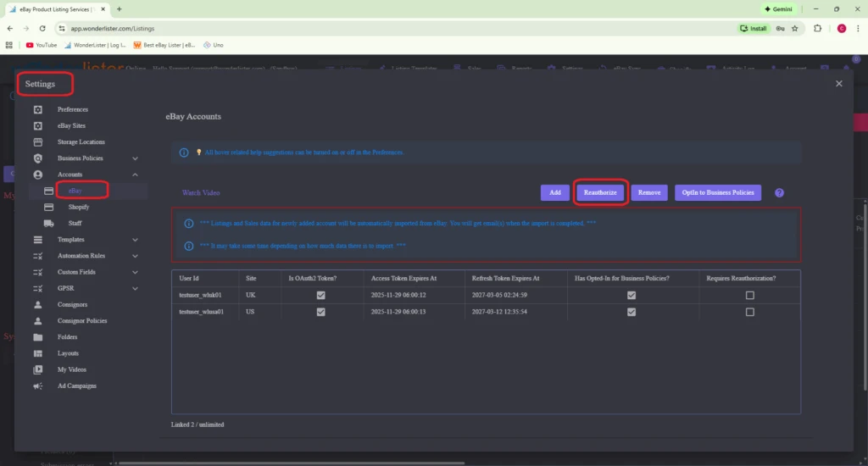Open Consignor Policies settings

pos(82,320)
